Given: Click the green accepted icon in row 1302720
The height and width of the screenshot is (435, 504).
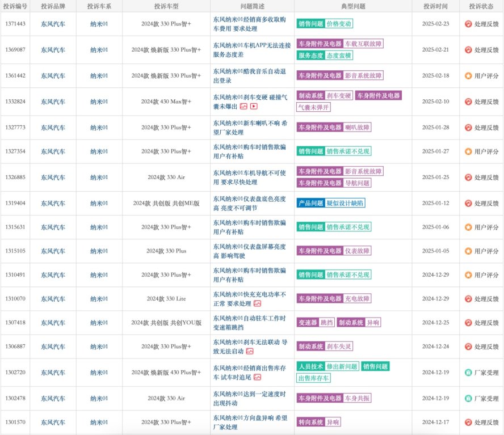Looking at the screenshot, I should pos(468,373).
